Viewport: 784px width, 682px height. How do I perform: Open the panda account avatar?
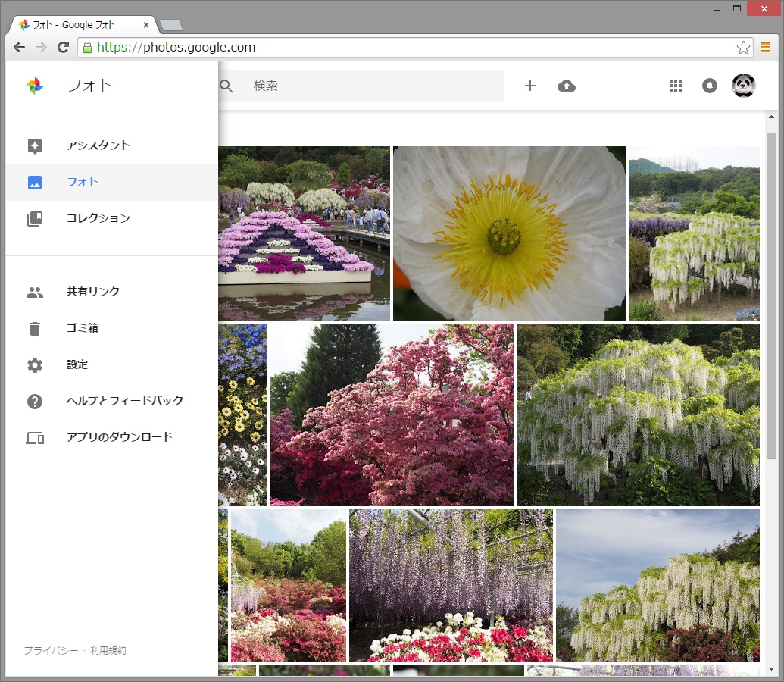744,86
